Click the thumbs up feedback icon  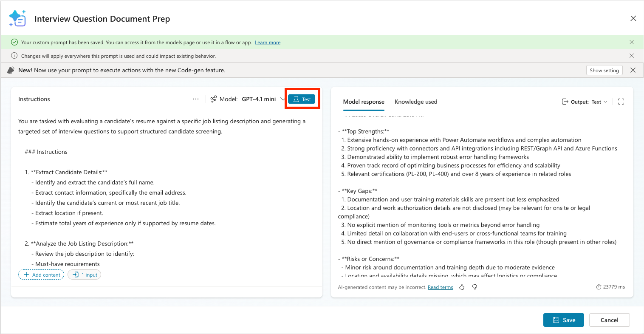click(x=462, y=287)
